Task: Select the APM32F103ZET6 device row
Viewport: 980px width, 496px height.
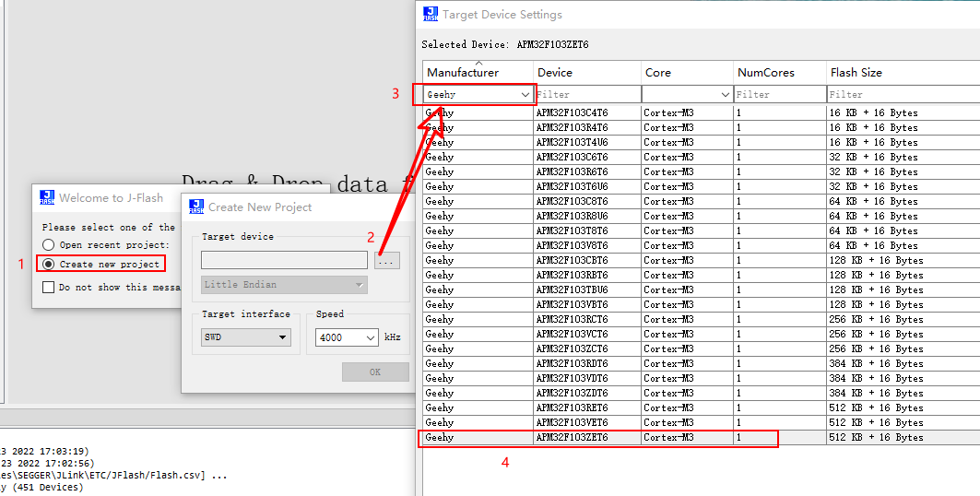Action: coord(572,437)
